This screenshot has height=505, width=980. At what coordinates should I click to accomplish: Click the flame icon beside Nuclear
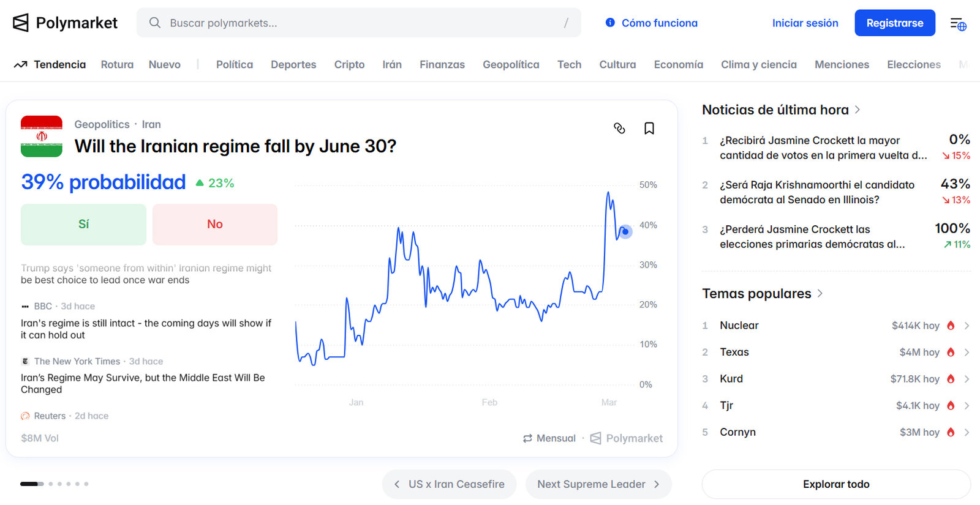(x=951, y=326)
